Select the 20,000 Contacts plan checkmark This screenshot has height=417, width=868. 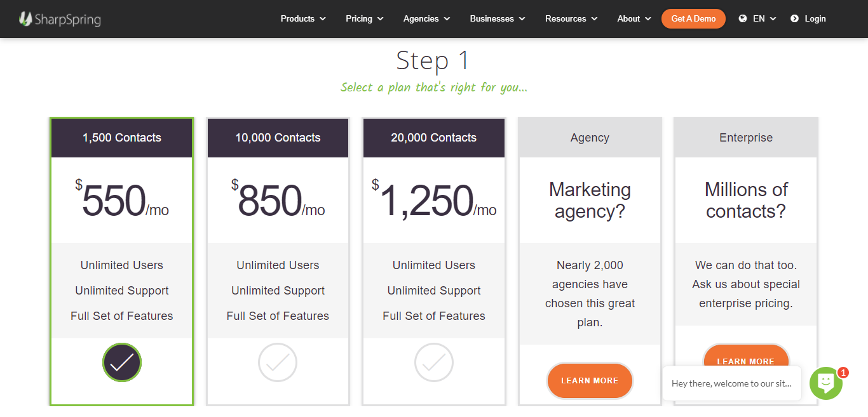(x=434, y=362)
